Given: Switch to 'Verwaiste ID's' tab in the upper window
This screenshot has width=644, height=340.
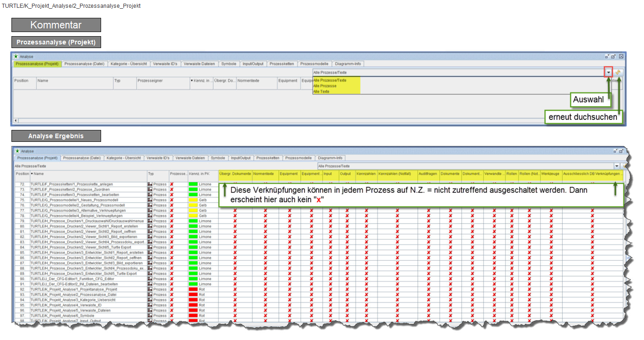Looking at the screenshot, I should click(x=166, y=64).
